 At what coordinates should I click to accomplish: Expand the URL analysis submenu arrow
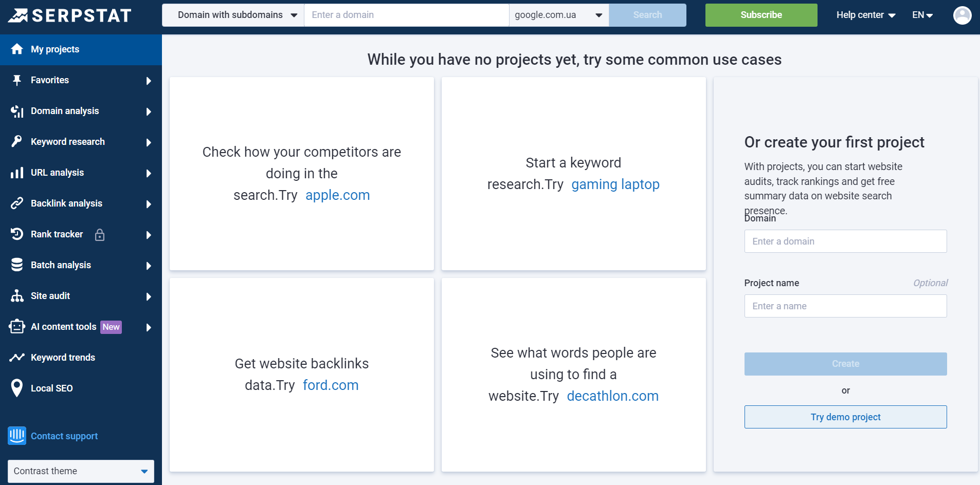(149, 173)
